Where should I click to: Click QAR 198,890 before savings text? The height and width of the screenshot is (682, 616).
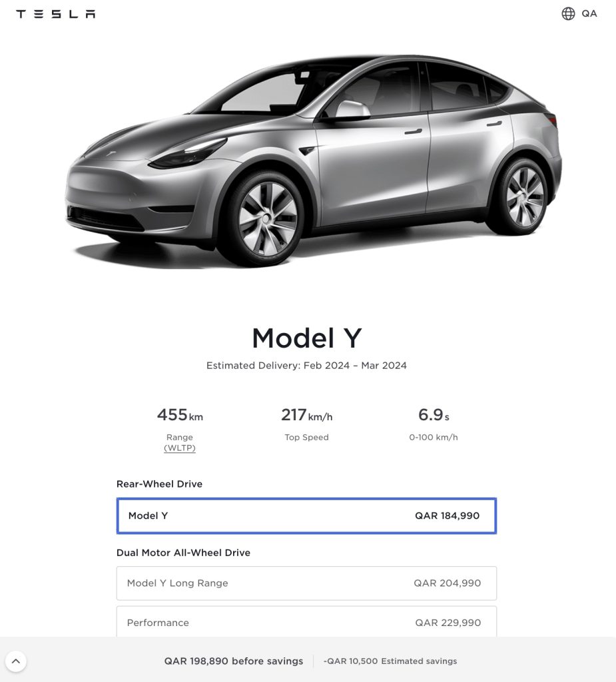[x=234, y=661]
